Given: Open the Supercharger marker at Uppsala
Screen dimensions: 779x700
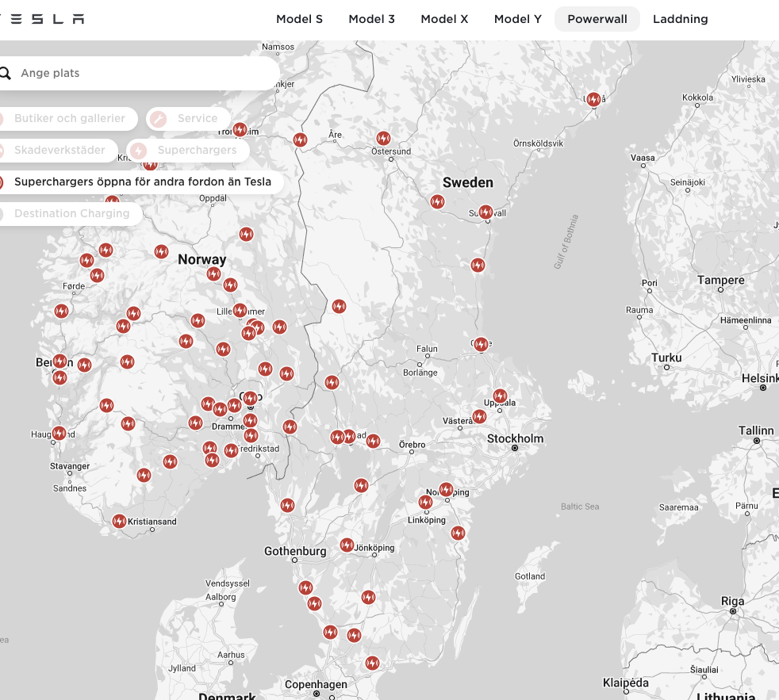Looking at the screenshot, I should 500,396.
